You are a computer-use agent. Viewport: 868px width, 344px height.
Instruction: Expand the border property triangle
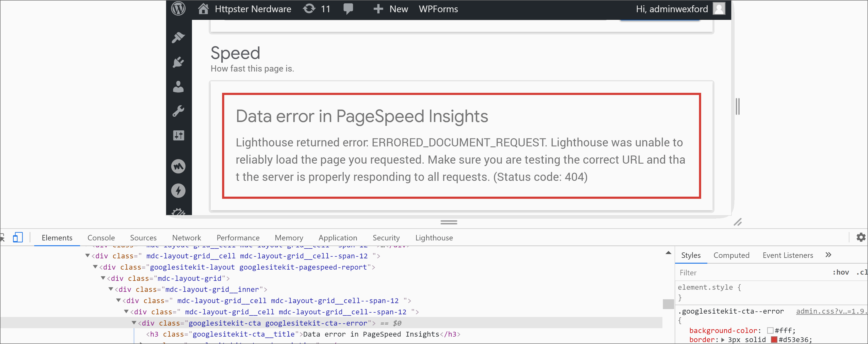(x=723, y=340)
